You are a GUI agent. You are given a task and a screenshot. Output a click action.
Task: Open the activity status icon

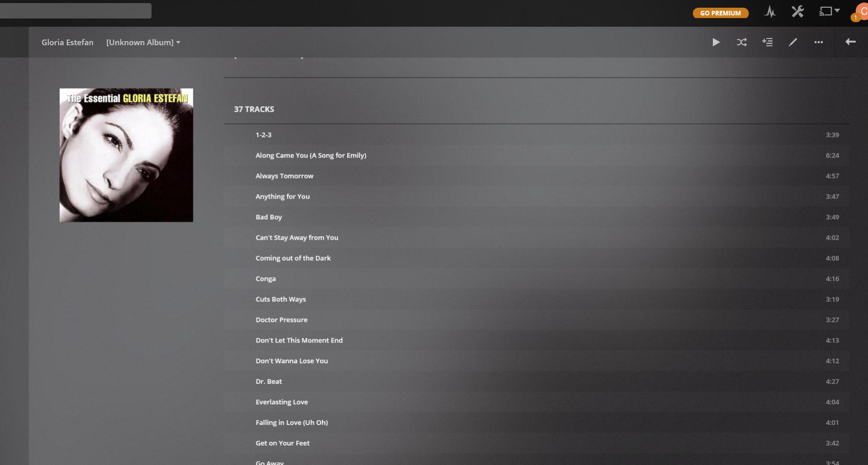point(770,12)
